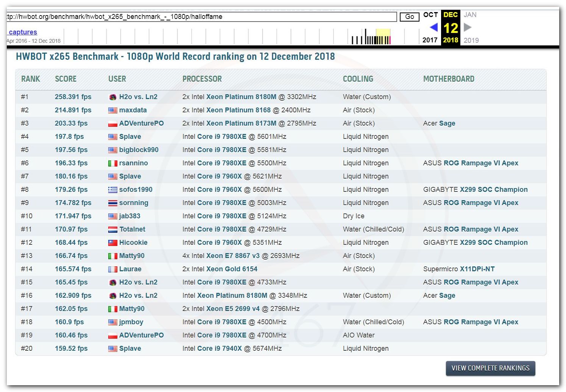Open user profile jpmboy
This screenshot has height=392, width=566.
[x=131, y=322]
